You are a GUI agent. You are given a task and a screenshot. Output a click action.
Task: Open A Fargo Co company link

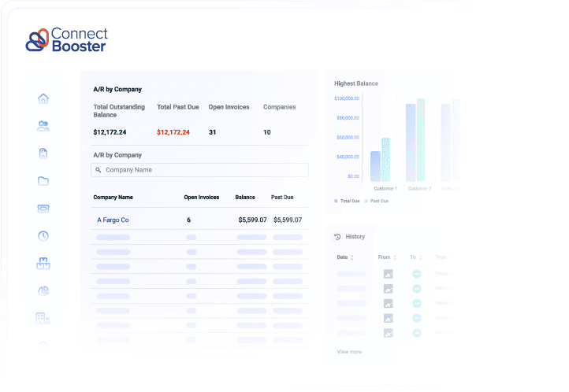click(x=113, y=220)
